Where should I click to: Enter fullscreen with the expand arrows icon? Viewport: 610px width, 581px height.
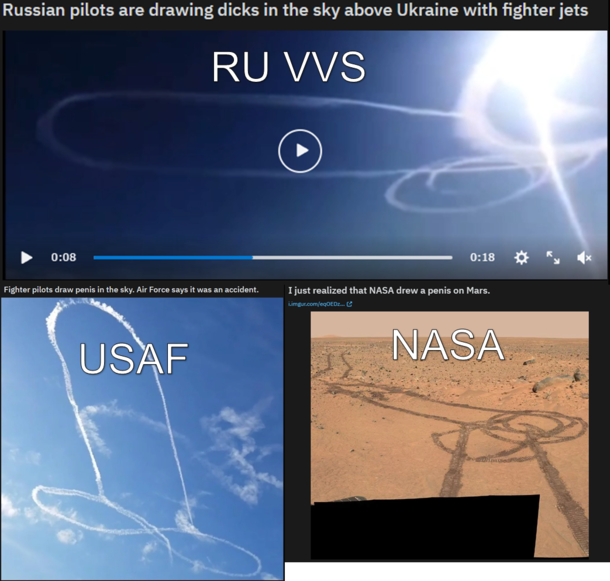(553, 257)
